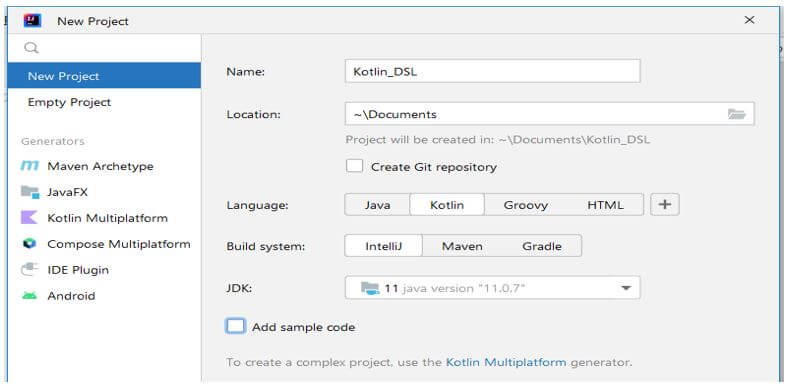Click the 'Language:' label

pyautogui.click(x=257, y=205)
